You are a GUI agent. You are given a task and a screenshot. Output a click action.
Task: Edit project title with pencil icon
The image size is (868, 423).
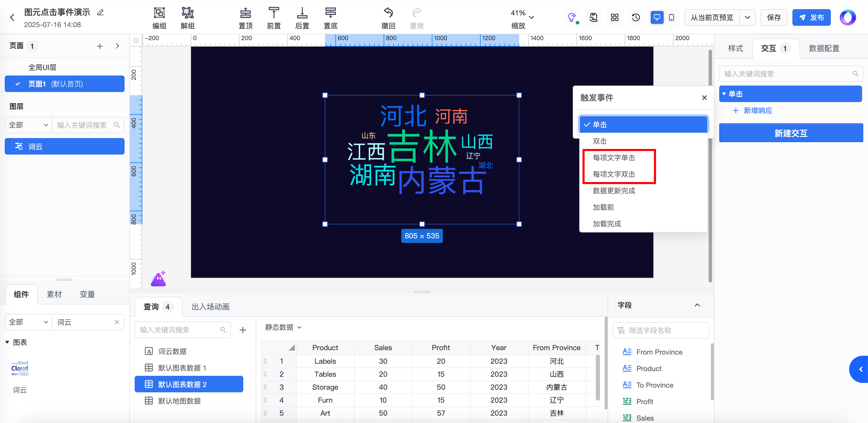pos(100,12)
